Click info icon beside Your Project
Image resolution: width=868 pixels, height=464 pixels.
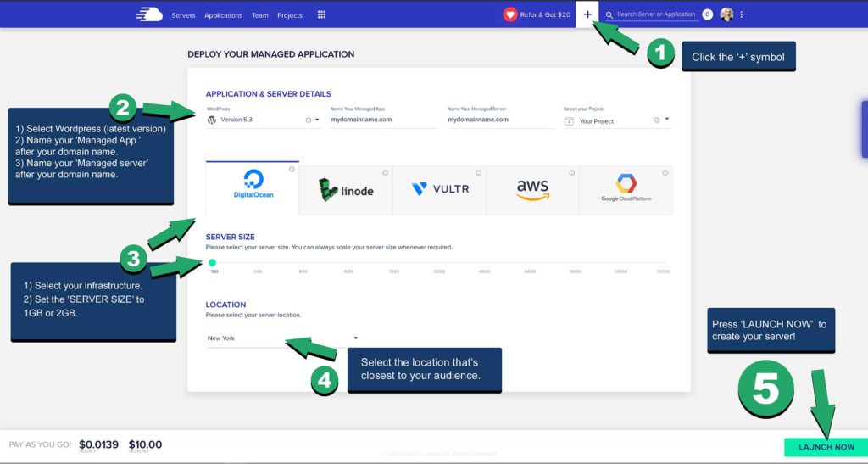click(657, 120)
